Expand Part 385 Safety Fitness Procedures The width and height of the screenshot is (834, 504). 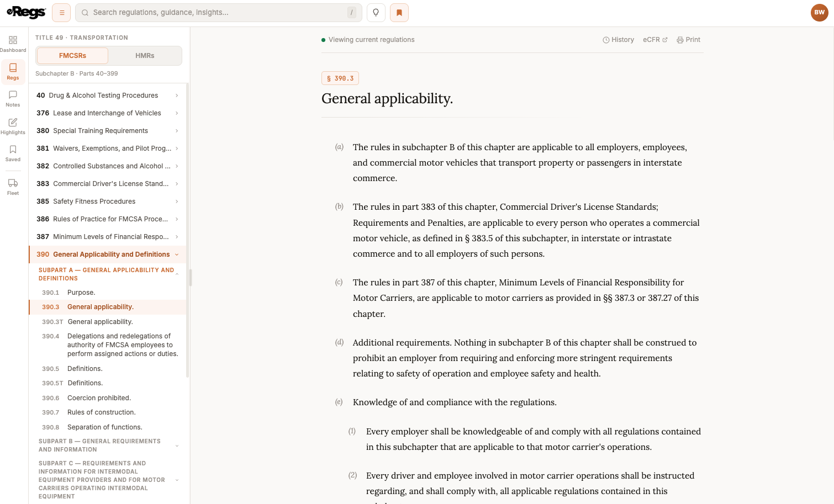(107, 201)
